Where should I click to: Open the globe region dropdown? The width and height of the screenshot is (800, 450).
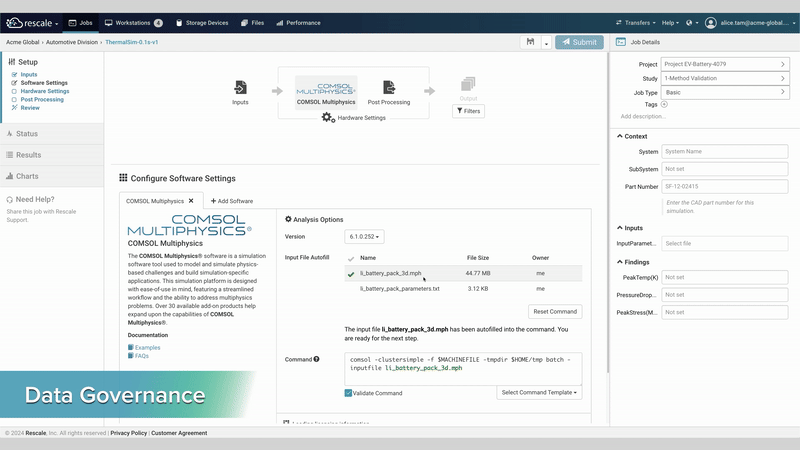pos(692,23)
